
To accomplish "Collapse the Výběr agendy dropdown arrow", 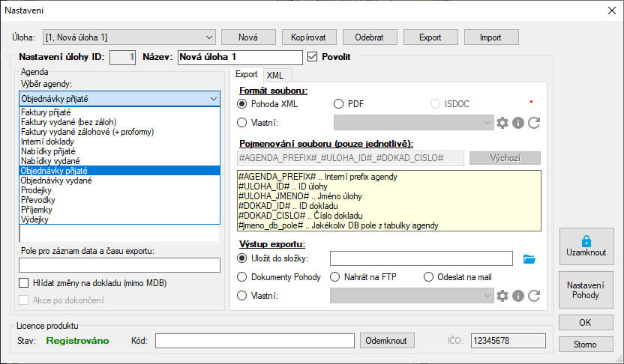I will coord(214,97).
